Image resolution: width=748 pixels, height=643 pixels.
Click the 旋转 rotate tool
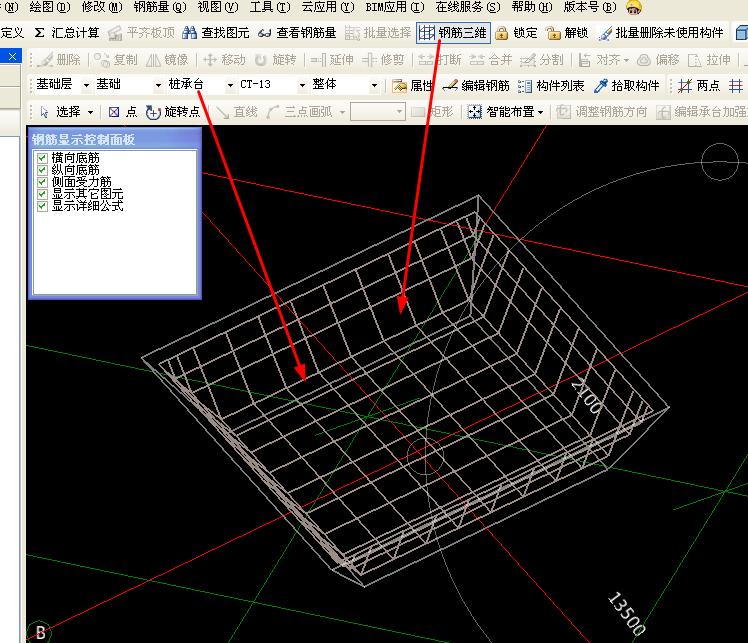coord(275,60)
